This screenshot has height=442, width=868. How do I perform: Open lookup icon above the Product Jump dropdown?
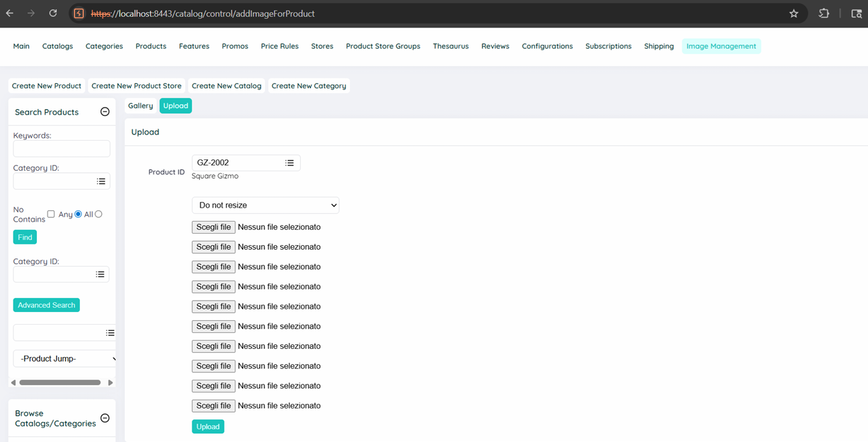pos(110,333)
